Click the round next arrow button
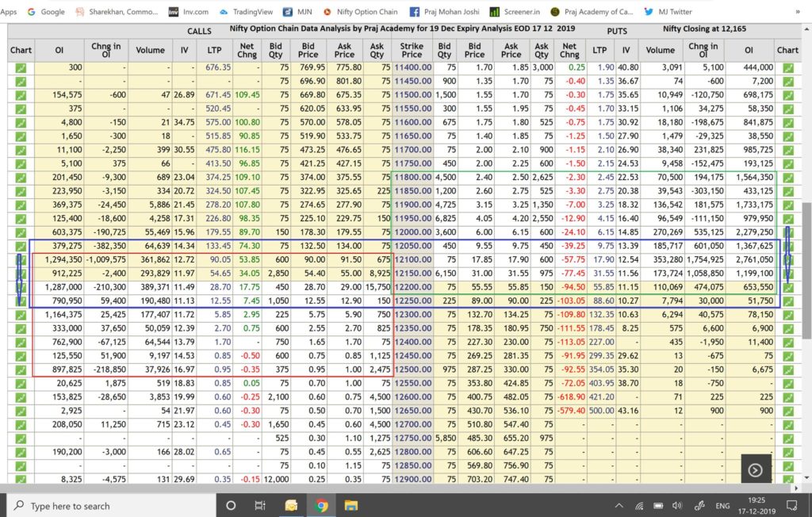812x517 pixels. pos(755,469)
